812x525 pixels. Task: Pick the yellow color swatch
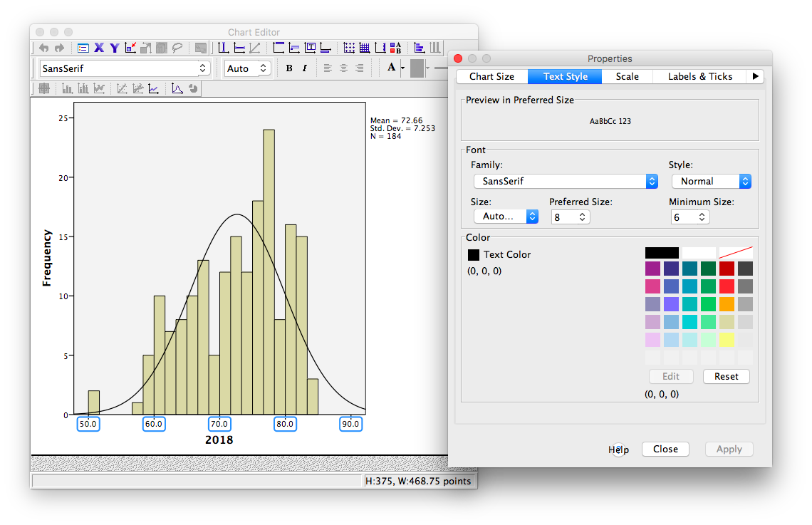pyautogui.click(x=727, y=340)
